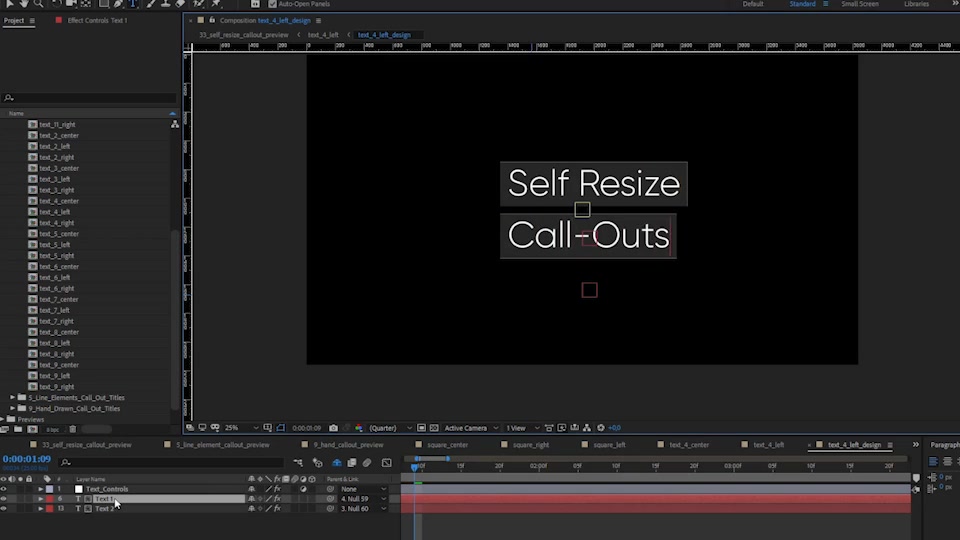Enable frame blending for layers
The height and width of the screenshot is (540, 960).
[x=352, y=463]
